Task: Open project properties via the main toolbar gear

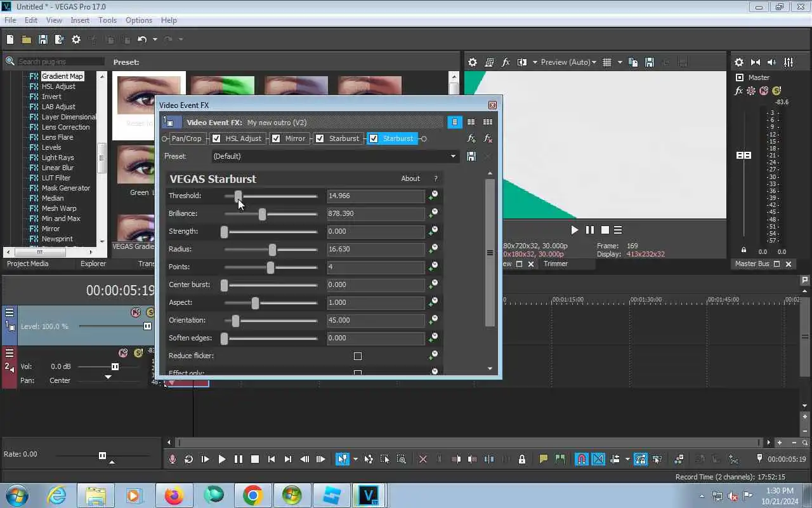Action: click(76, 39)
